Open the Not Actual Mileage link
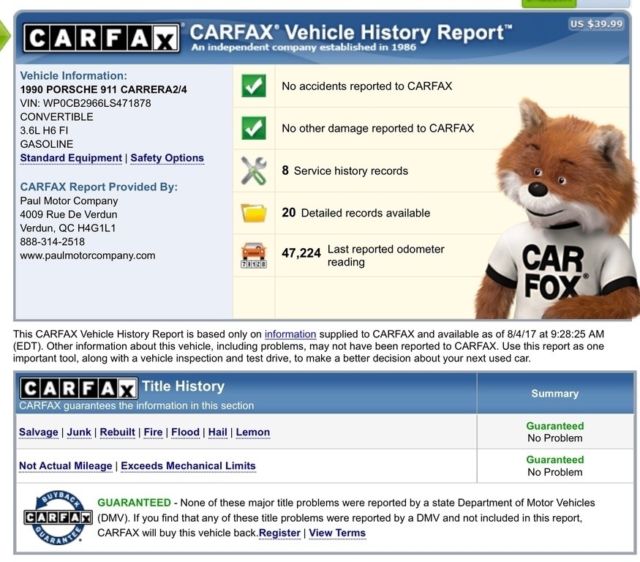 click(65, 466)
